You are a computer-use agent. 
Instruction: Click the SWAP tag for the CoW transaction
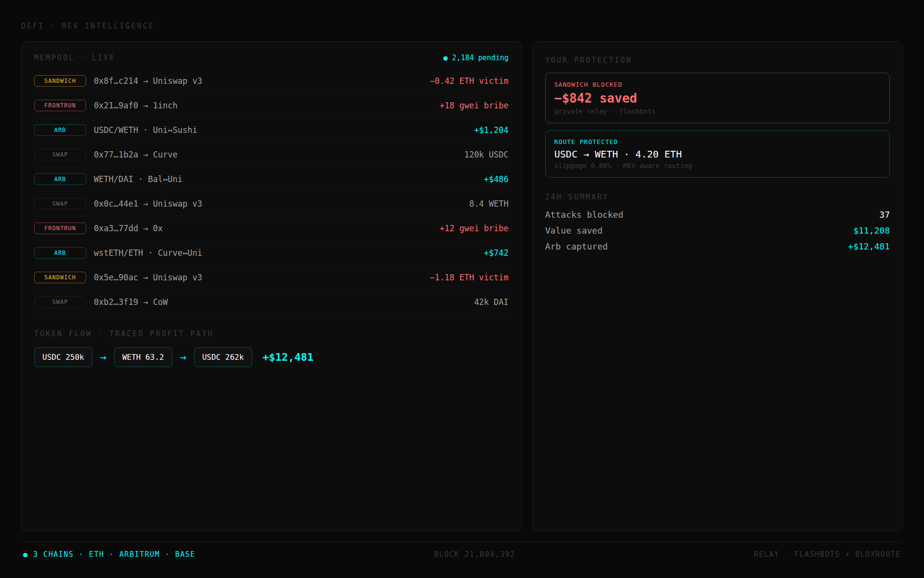click(x=60, y=302)
